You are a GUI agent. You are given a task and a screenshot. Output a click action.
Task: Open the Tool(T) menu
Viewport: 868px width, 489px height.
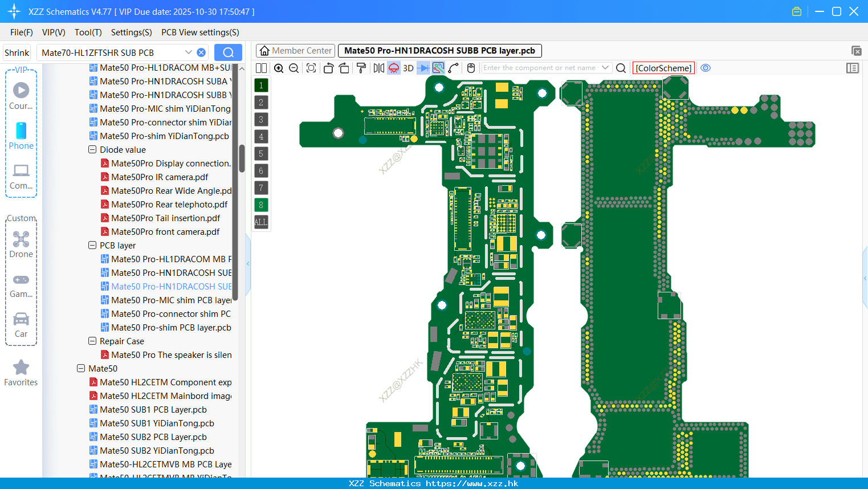88,32
